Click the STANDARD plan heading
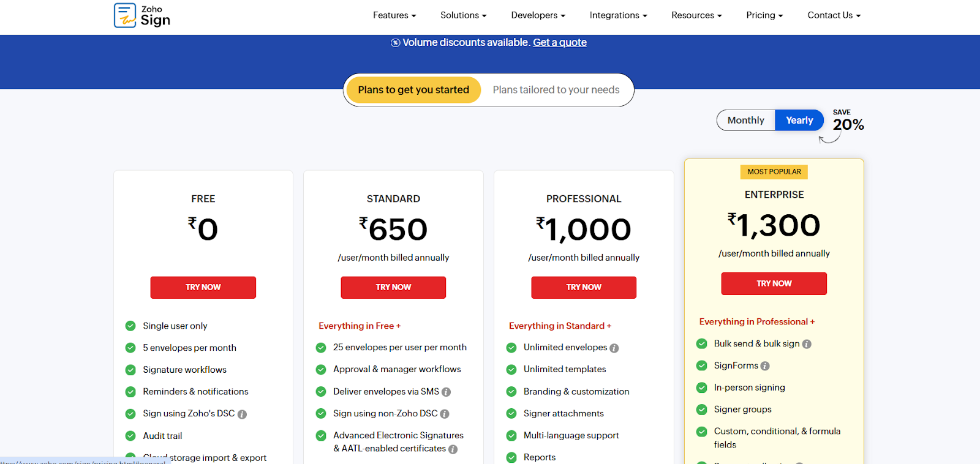The height and width of the screenshot is (464, 980). (x=393, y=199)
